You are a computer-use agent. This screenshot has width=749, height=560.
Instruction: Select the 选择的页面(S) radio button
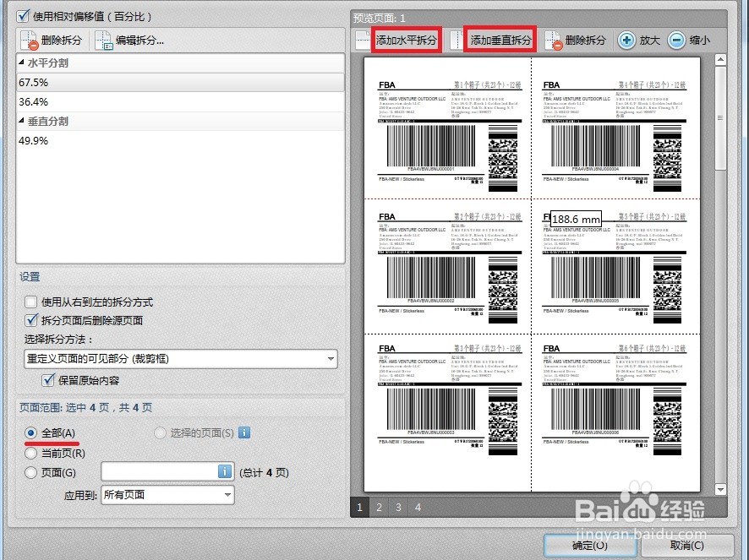click(160, 433)
